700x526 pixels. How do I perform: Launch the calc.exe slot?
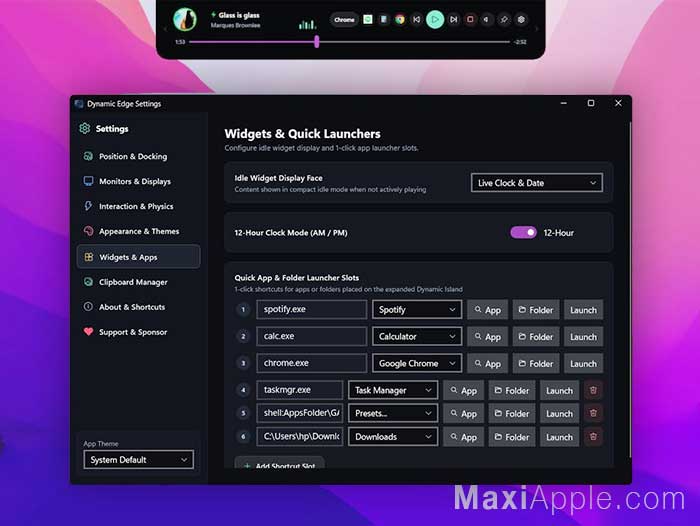tap(583, 337)
